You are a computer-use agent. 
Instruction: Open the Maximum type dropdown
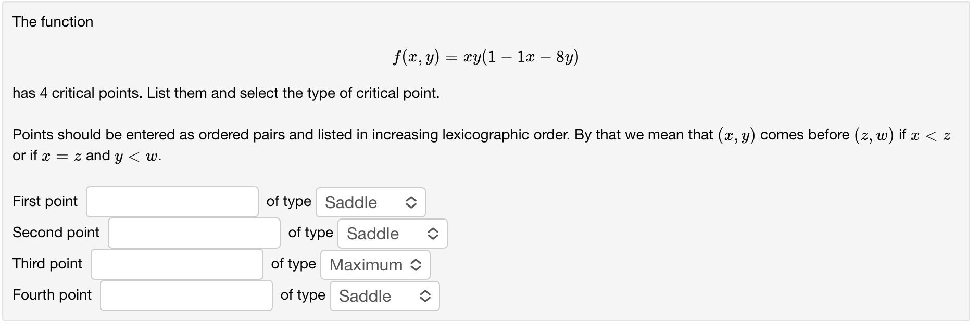[375, 265]
